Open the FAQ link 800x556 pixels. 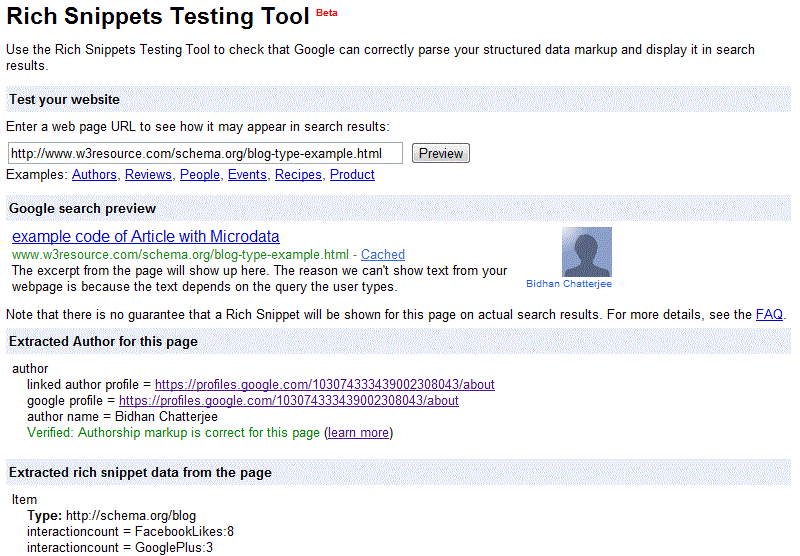(x=769, y=314)
